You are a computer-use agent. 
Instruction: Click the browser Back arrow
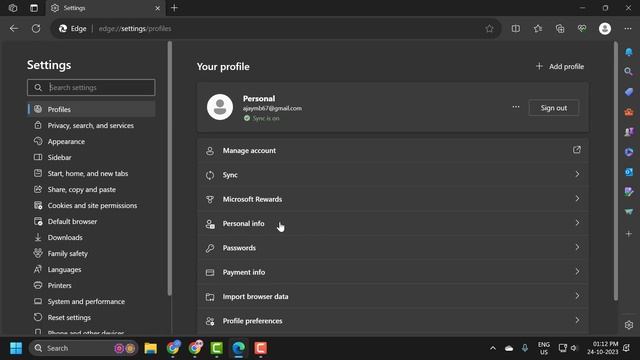14,29
